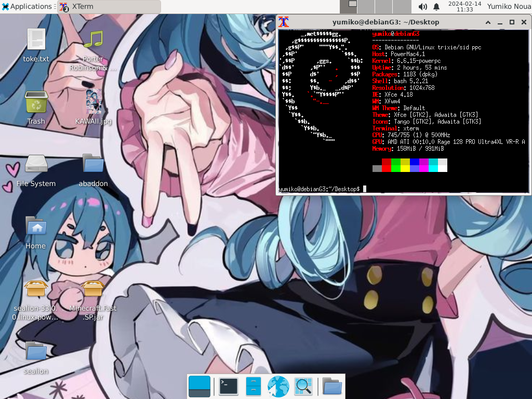Select the XTerm taskbar button

pos(109,6)
